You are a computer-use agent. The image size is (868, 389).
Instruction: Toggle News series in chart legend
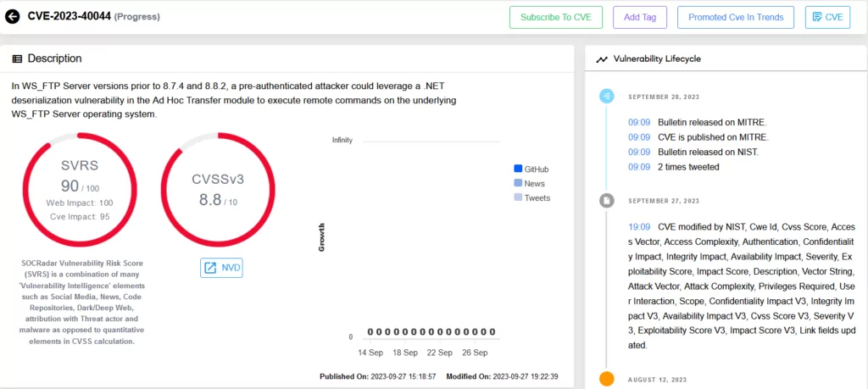529,183
